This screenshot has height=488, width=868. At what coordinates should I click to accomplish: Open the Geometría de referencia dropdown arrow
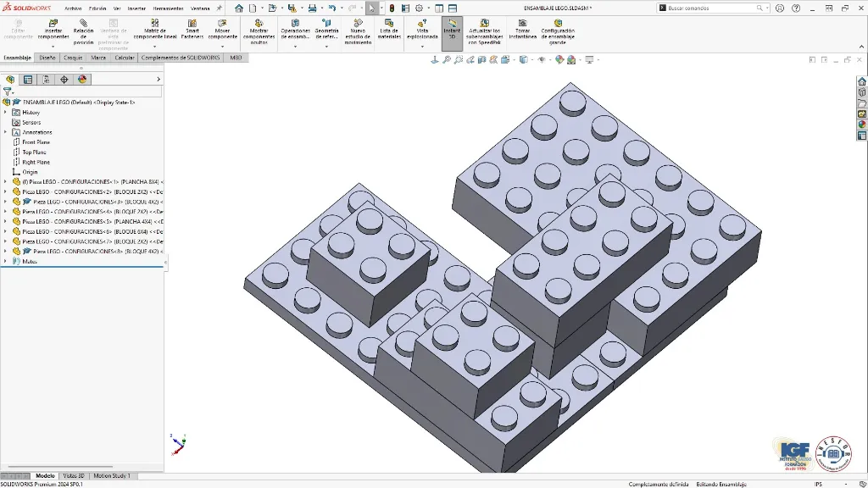coord(326,47)
